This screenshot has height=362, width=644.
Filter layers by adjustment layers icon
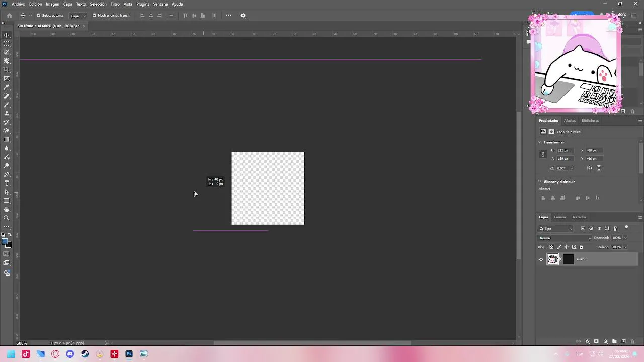tap(591, 229)
